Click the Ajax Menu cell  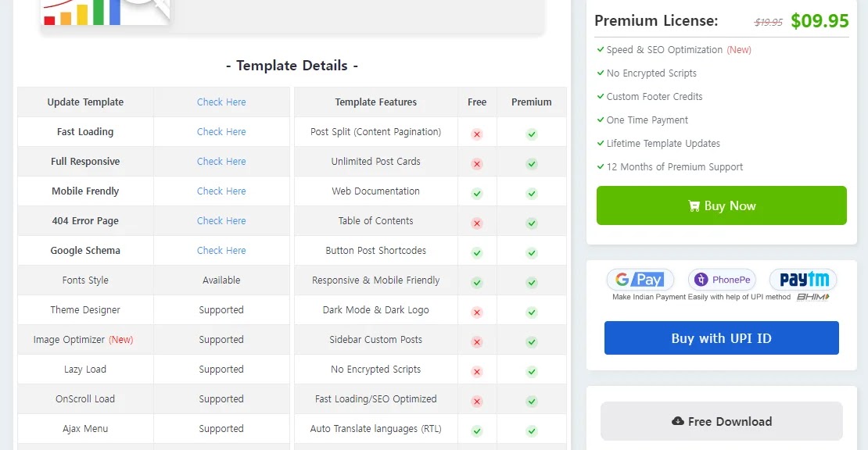coord(85,428)
